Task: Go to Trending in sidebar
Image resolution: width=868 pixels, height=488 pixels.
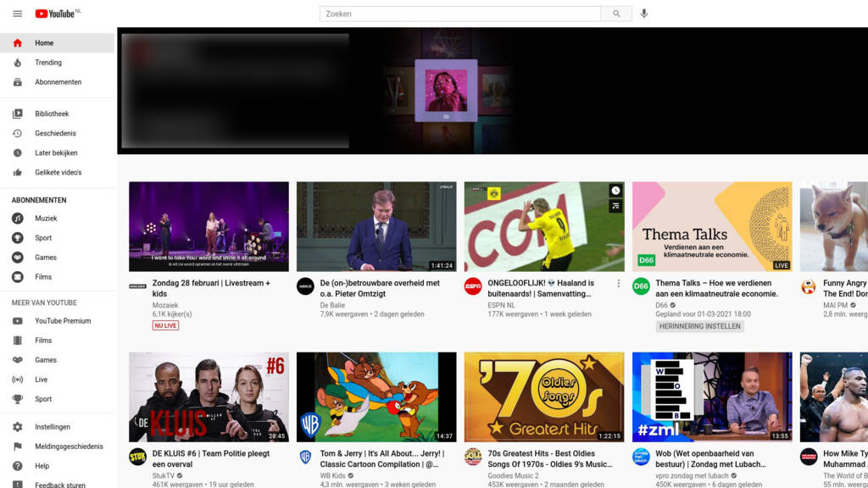Action: point(47,63)
